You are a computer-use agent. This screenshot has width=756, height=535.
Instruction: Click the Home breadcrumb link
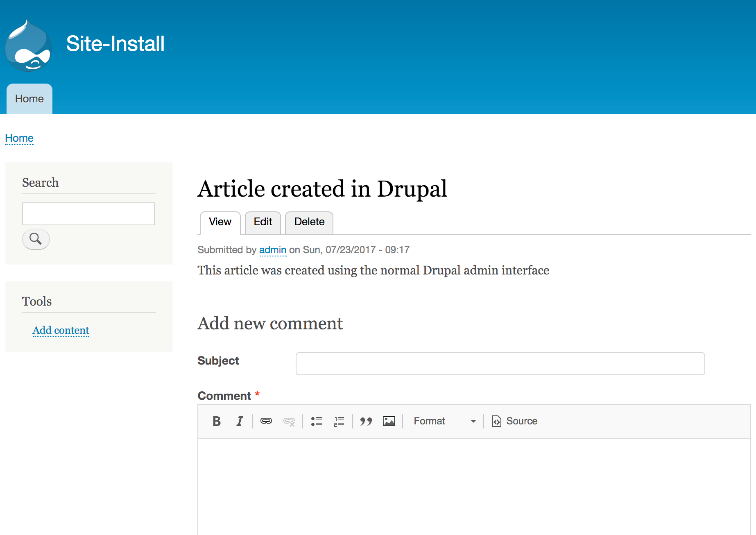point(19,138)
